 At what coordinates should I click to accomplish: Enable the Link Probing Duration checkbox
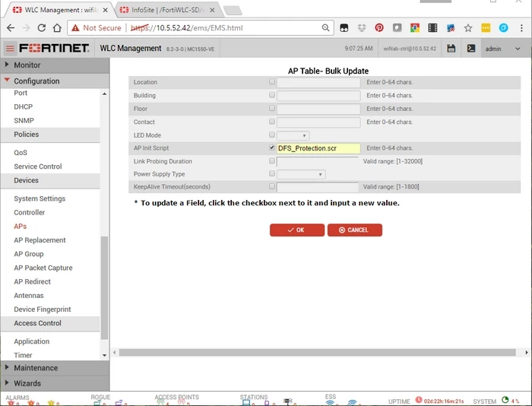click(x=272, y=160)
